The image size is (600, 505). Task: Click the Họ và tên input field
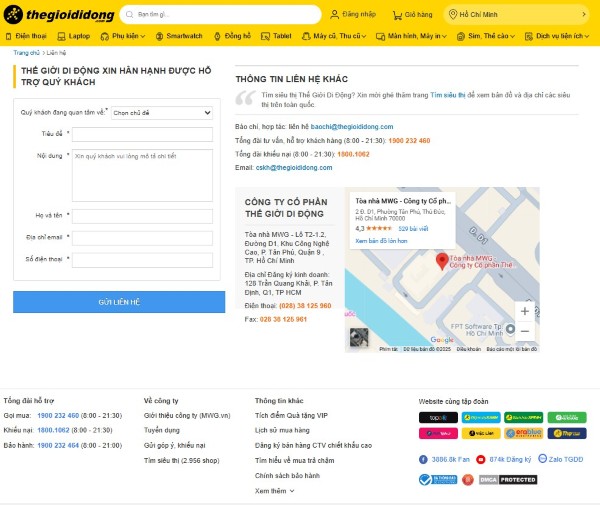(142, 216)
